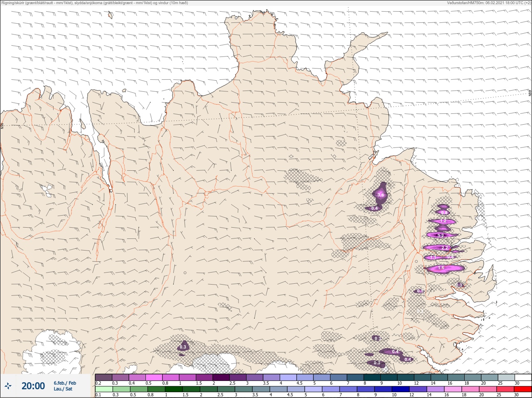Select top-row magenta swatch between 0.5 and 0.8

coord(154,377)
